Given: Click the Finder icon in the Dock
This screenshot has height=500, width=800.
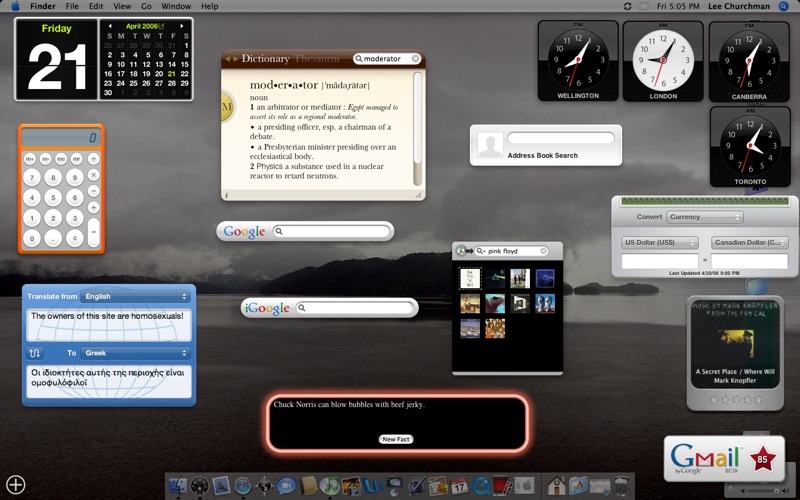Looking at the screenshot, I should click(177, 486).
